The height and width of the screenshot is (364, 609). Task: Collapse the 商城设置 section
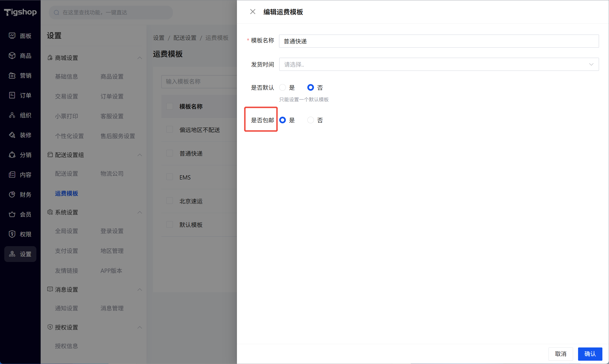(x=140, y=58)
